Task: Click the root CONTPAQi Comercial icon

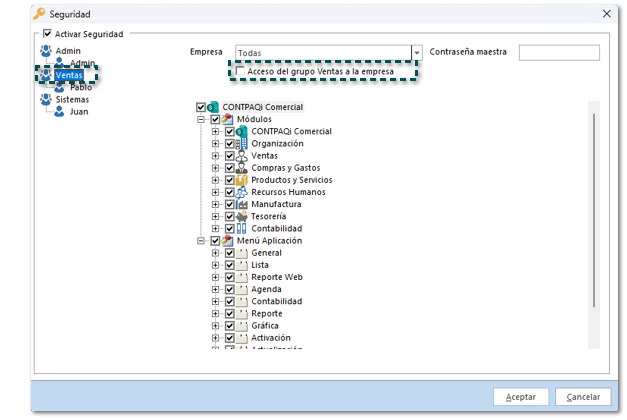Action: 213,107
